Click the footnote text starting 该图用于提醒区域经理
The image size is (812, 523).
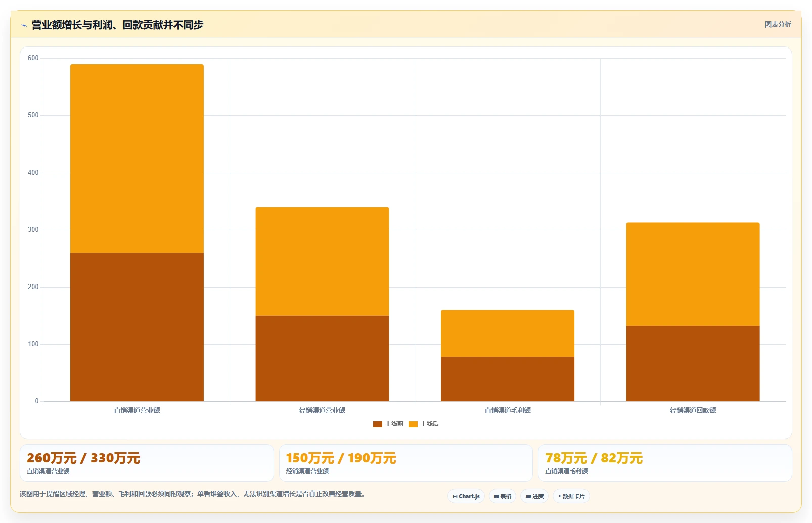pyautogui.click(x=193, y=494)
